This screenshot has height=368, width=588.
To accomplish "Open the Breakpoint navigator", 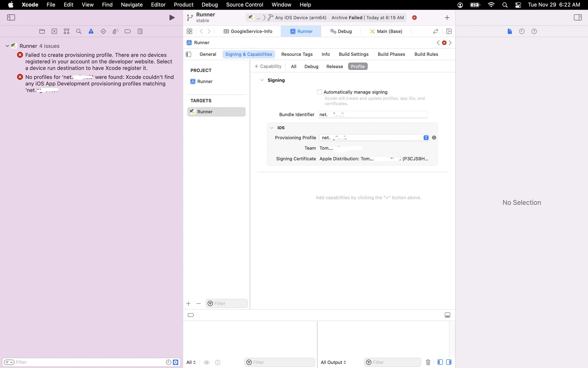I will tap(128, 31).
